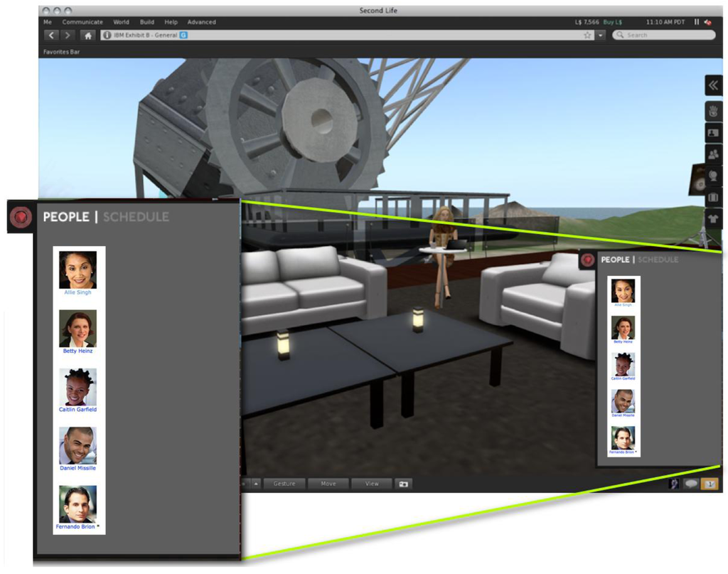Open the Inventory suitcase icon
Image resolution: width=728 pixels, height=574 pixels.
[714, 197]
